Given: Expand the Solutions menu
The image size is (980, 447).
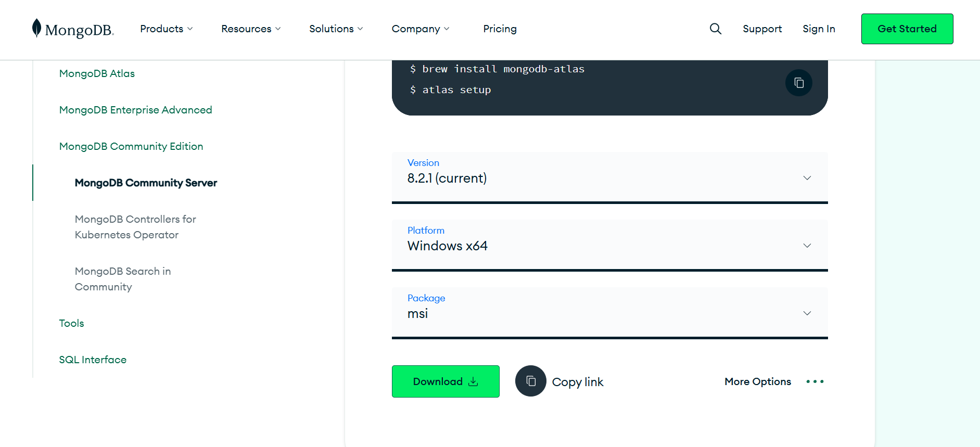Looking at the screenshot, I should [336, 29].
